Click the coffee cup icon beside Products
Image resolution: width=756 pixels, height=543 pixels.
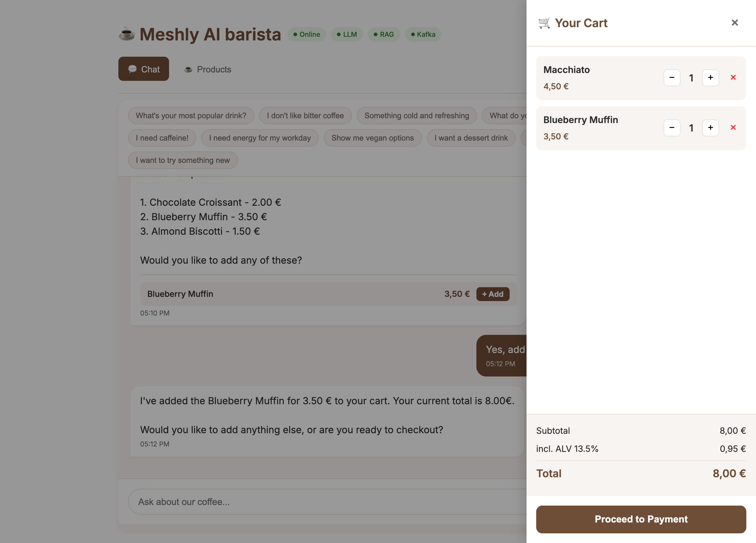[188, 69]
